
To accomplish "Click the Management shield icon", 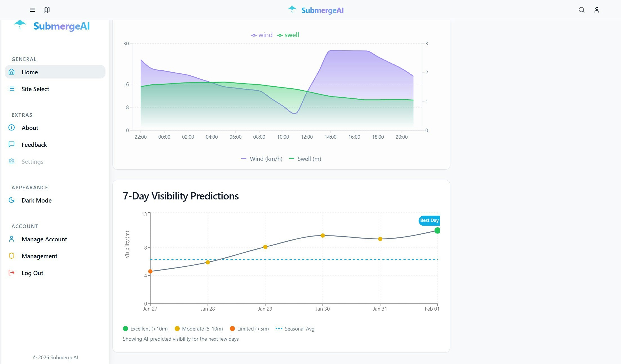I will tap(12, 256).
